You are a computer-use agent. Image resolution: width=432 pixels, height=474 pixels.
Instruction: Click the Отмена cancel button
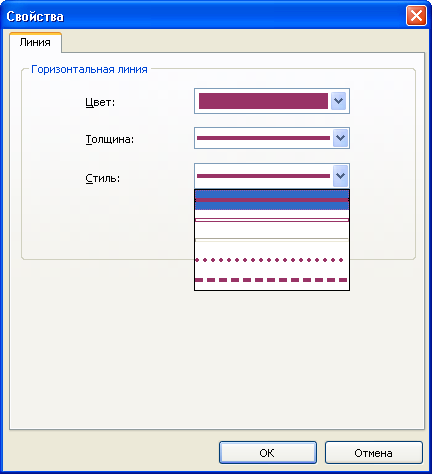pyautogui.click(x=373, y=453)
